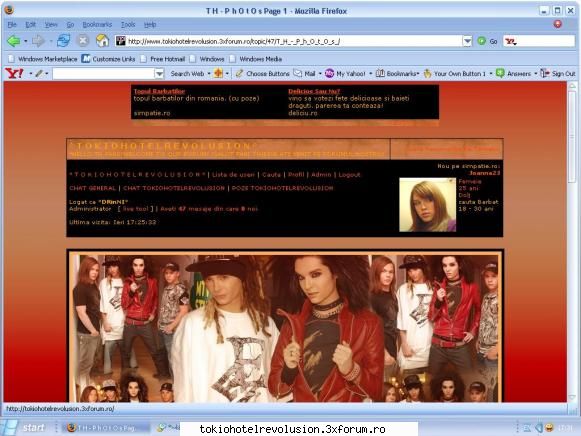Click the red icon next to the menu bar
Viewport: 581px width, 436px height.
(557, 24)
